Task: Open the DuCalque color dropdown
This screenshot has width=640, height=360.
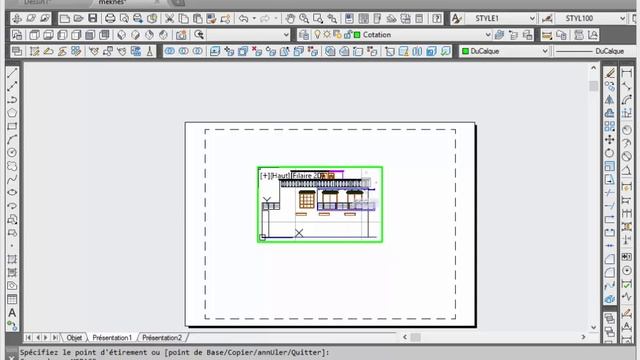Action: point(544,51)
